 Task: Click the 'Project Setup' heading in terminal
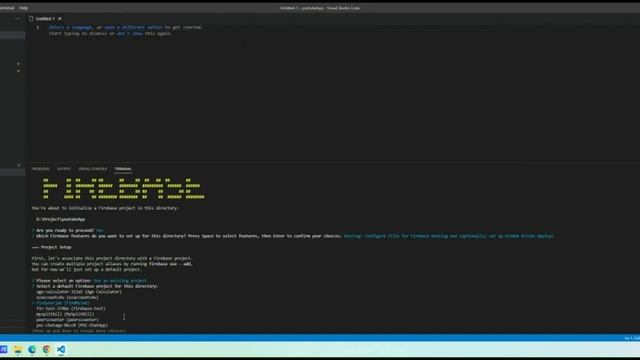[56, 247]
